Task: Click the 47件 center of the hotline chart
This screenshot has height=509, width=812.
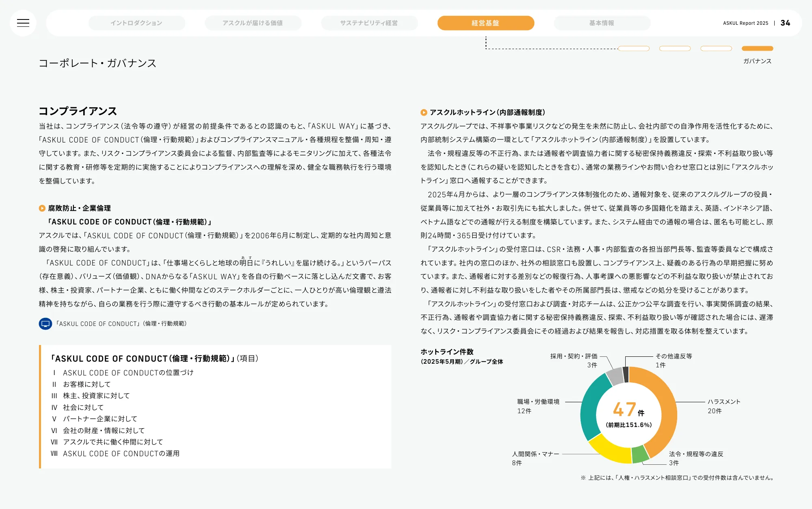Action: point(628,411)
